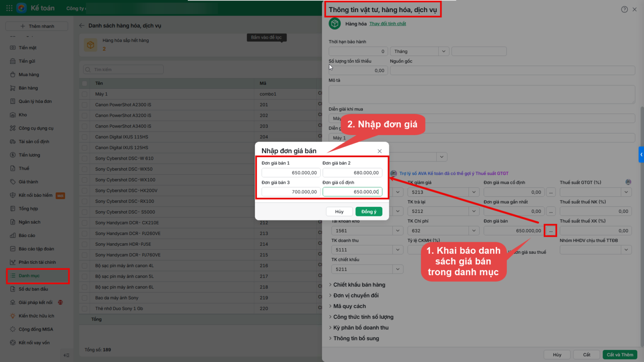Image resolution: width=644 pixels, height=362 pixels.
Task: Expand the Chiết khấu bán hàng section
Action: pyautogui.click(x=357, y=285)
